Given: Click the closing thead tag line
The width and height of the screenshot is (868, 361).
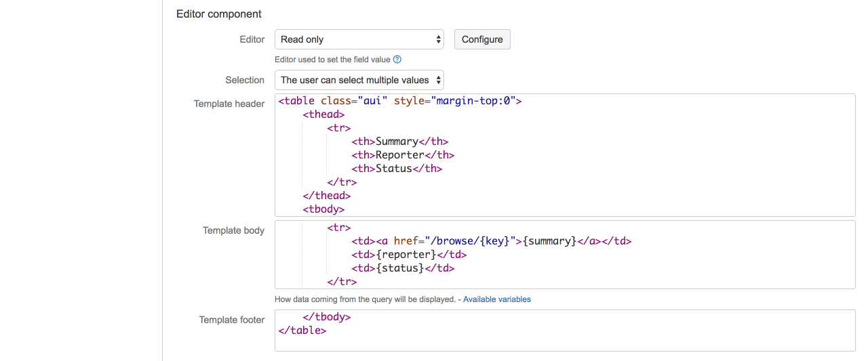Looking at the screenshot, I should (x=327, y=196).
